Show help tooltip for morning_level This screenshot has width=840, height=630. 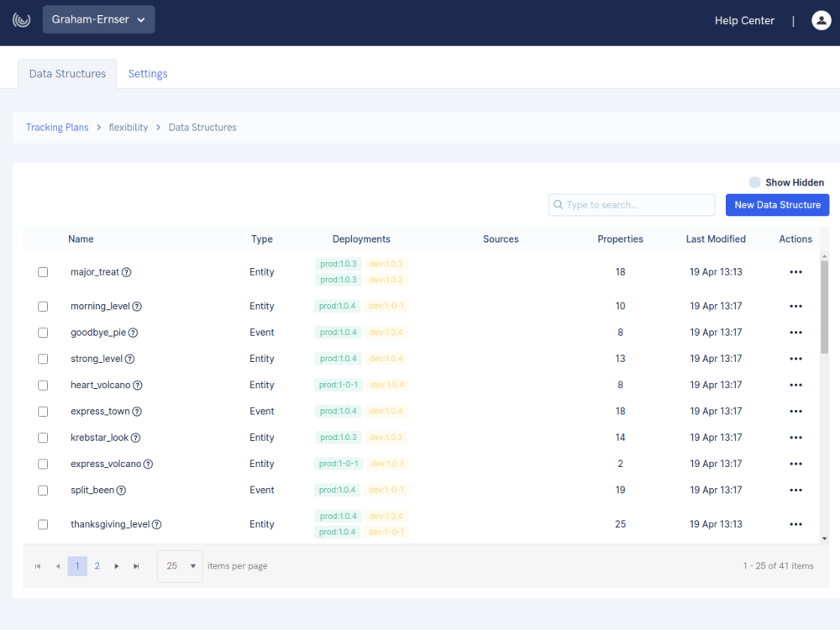pos(137,307)
